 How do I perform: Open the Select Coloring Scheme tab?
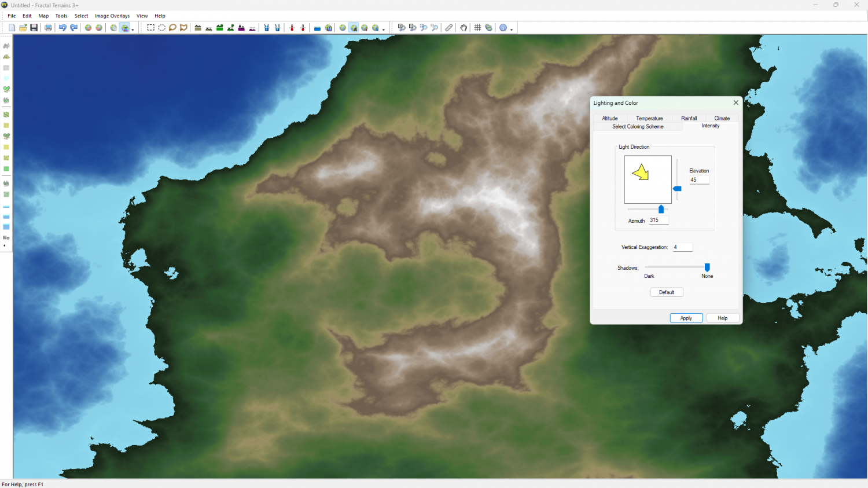pyautogui.click(x=638, y=126)
